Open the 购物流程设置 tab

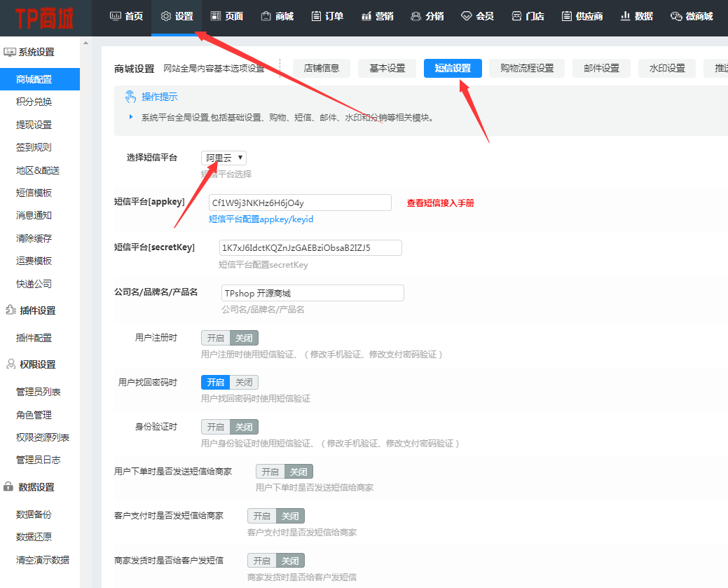click(527, 68)
